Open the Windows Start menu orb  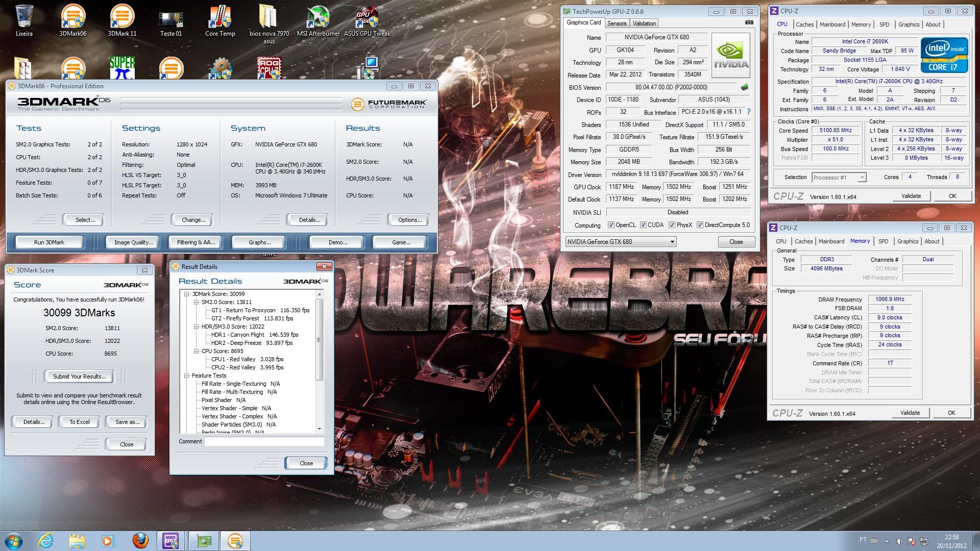pyautogui.click(x=13, y=541)
